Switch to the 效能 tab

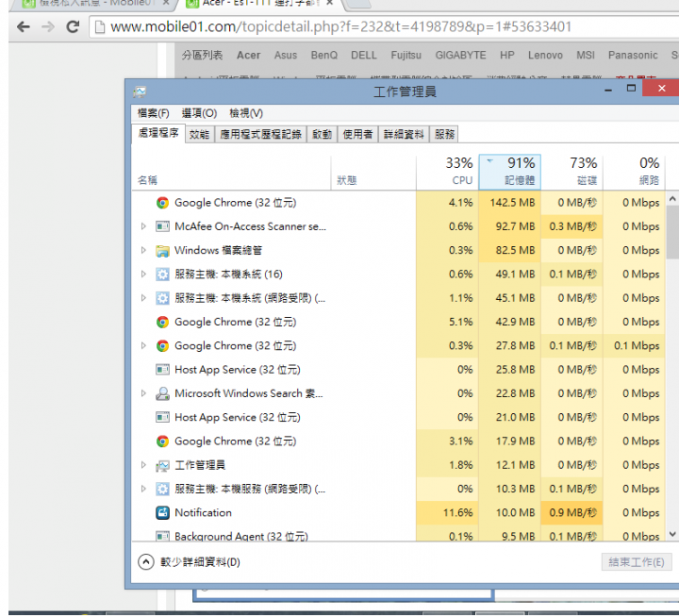click(199, 134)
